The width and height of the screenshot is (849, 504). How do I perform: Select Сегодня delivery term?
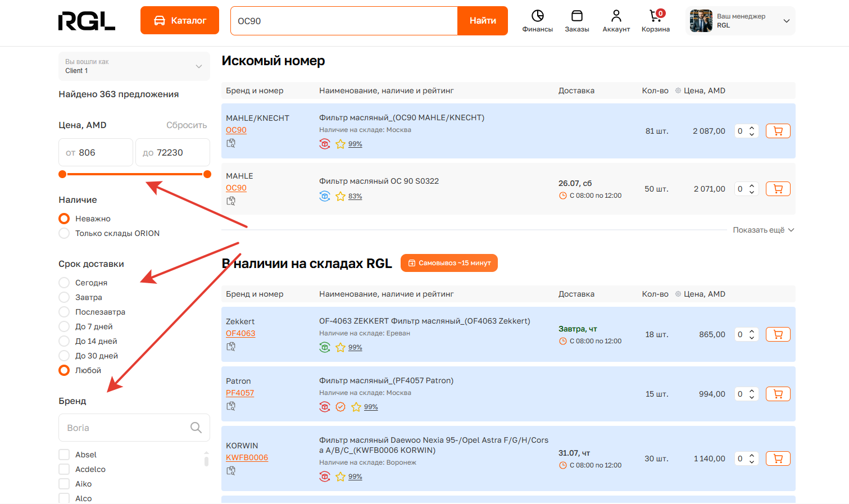64,283
